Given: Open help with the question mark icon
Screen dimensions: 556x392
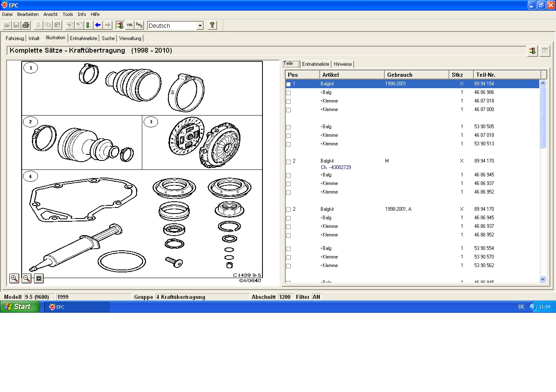Looking at the screenshot, I should pyautogui.click(x=212, y=25).
